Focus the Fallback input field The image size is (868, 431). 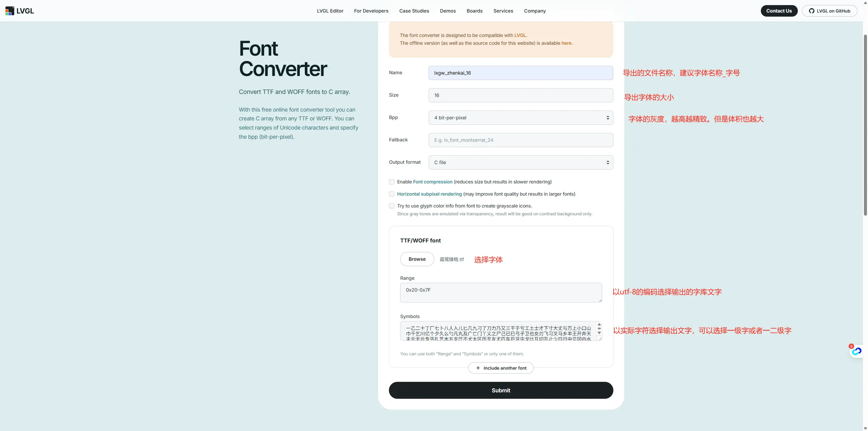pyautogui.click(x=520, y=140)
